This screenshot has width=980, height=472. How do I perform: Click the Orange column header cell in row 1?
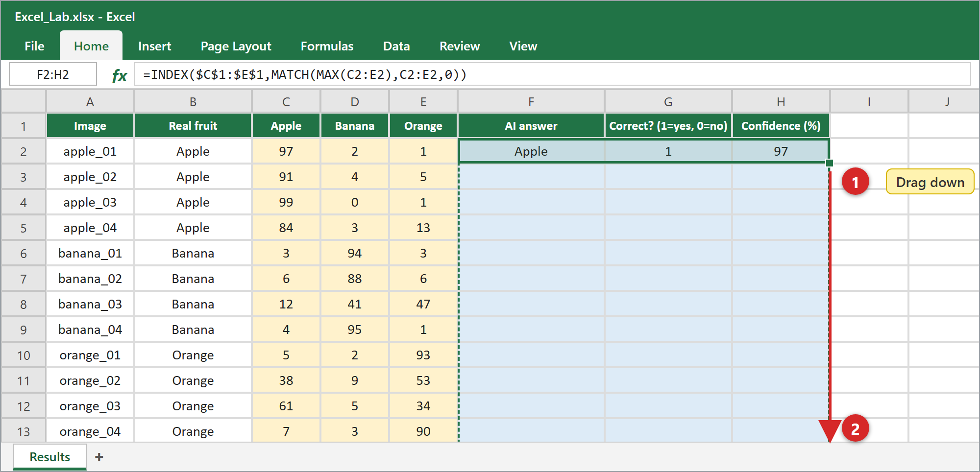click(x=423, y=126)
